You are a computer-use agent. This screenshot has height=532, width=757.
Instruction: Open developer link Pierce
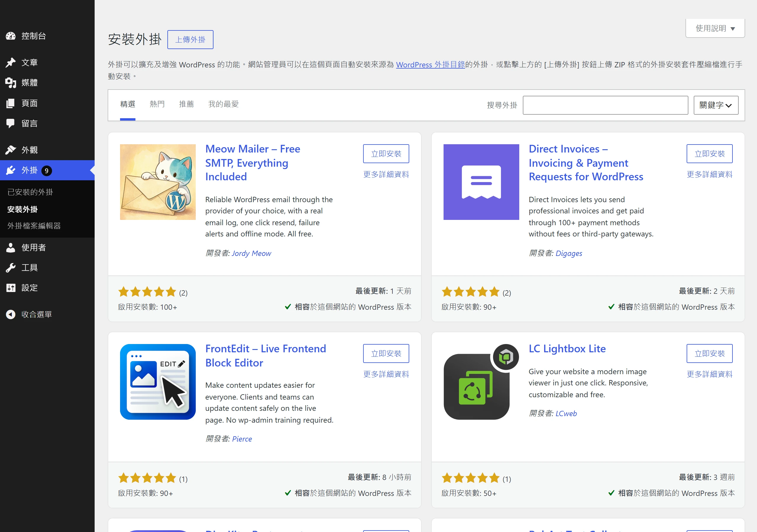(242, 439)
